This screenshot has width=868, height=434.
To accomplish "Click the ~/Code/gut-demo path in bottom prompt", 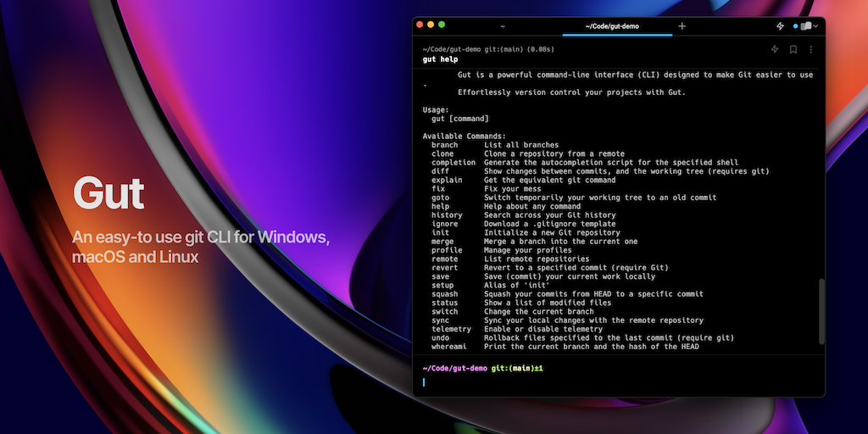I will click(x=454, y=368).
